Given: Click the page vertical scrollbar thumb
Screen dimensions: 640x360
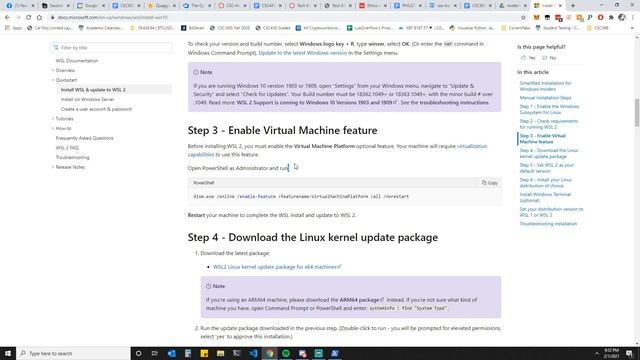Looking at the screenshot, I should click(x=637, y=113).
